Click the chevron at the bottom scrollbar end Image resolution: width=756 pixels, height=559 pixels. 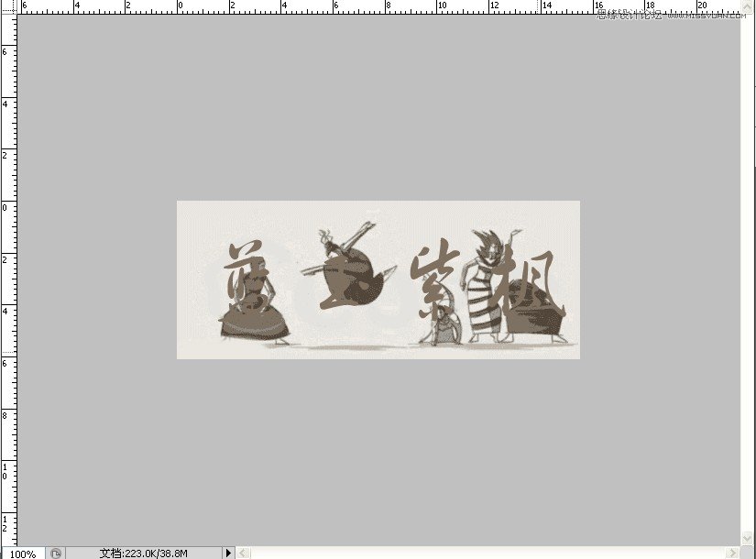point(242,552)
